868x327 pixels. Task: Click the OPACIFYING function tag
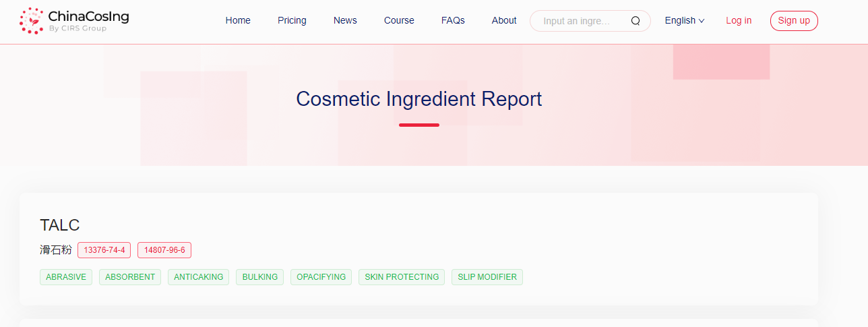[321, 277]
